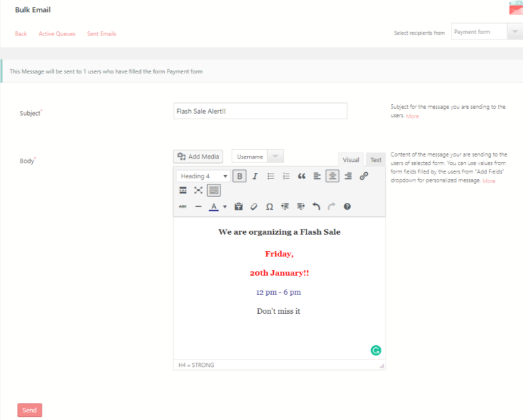
Task: Align text left
Action: pos(317,176)
